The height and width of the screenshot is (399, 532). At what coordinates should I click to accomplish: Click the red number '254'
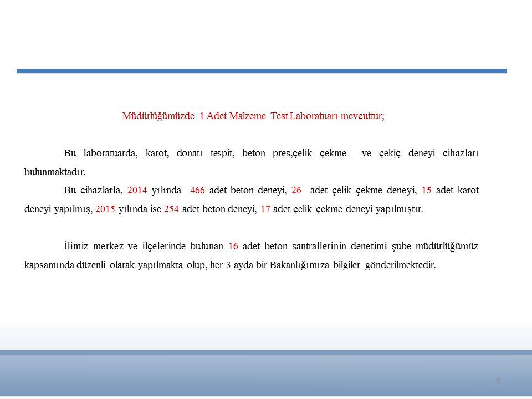pyautogui.click(x=171, y=209)
